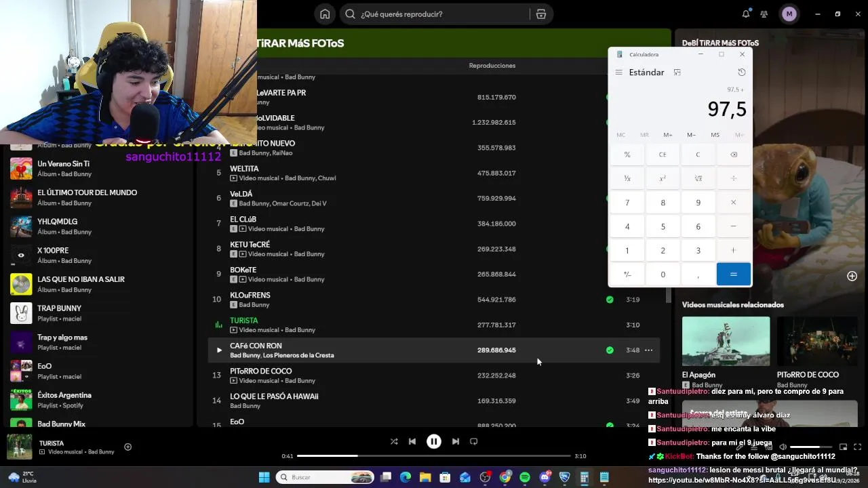This screenshot has width=868, height=488.
Task: Play CAFé CON RON track
Action: 218,350
